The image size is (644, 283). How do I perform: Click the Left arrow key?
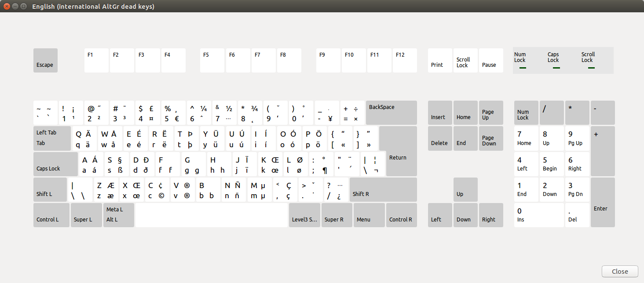coord(440,215)
